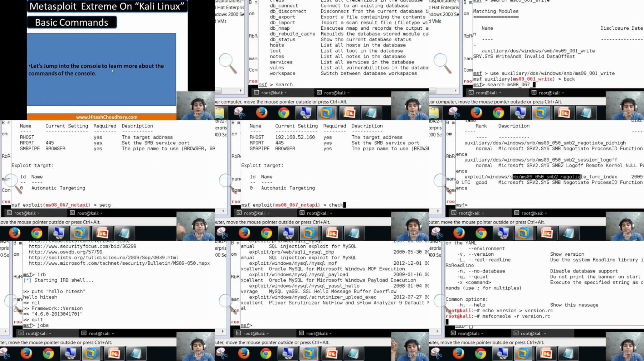Click the 'puts "hello hitesh"' IRB command
Screen dimensions: 644x361
point(54,292)
